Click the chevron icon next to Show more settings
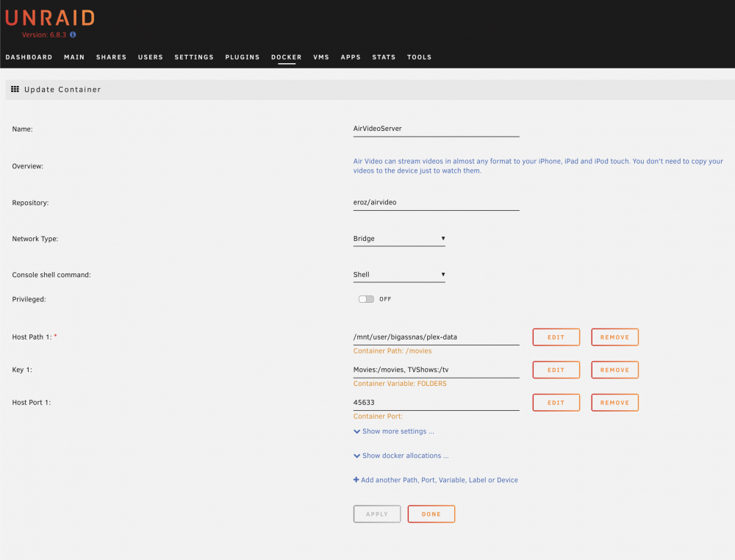Image resolution: width=735 pixels, height=560 pixels. [x=356, y=431]
